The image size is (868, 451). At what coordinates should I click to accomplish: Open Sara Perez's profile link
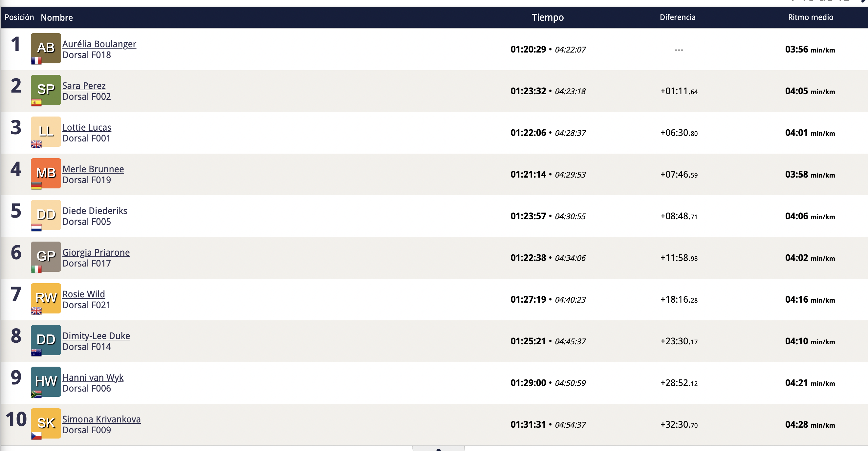(84, 86)
